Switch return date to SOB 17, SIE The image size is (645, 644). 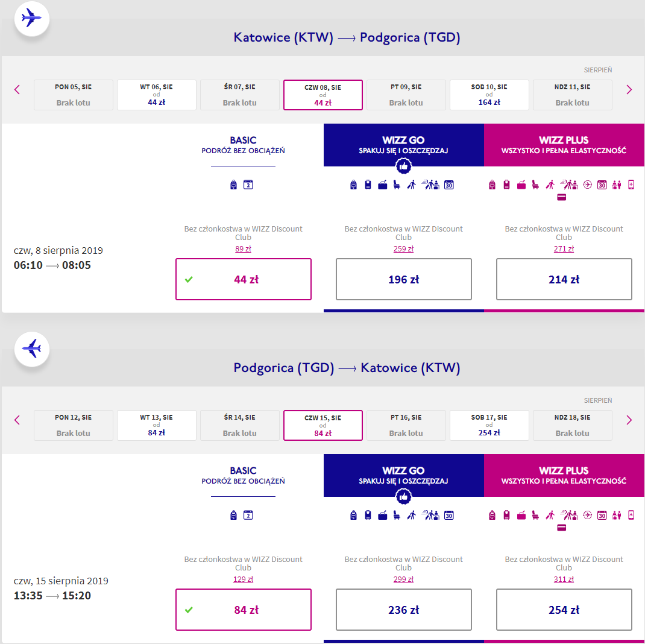tap(489, 426)
